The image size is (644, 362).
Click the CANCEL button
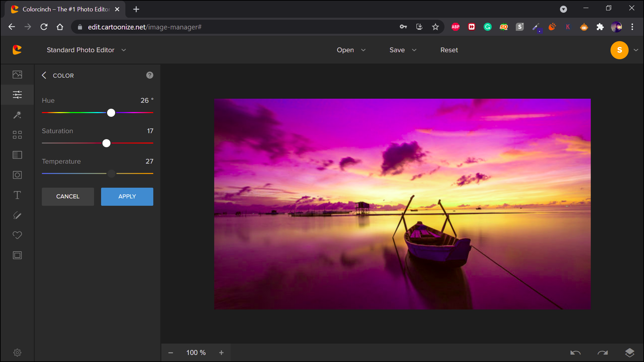click(x=68, y=196)
